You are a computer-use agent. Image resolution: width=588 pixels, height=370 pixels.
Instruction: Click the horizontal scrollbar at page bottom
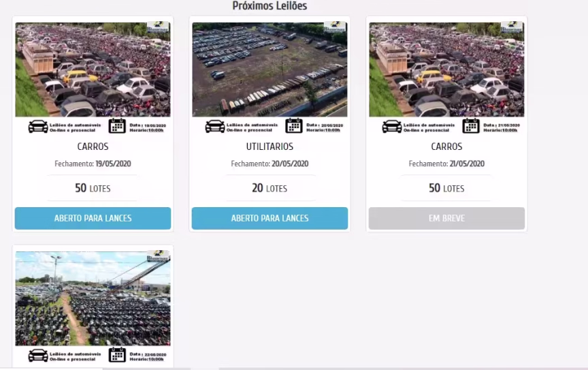[x=294, y=369]
